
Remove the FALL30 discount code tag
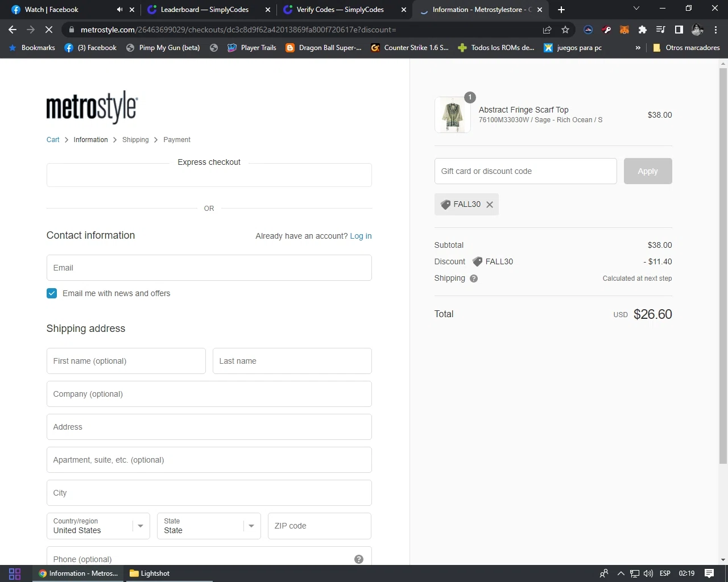[490, 205]
